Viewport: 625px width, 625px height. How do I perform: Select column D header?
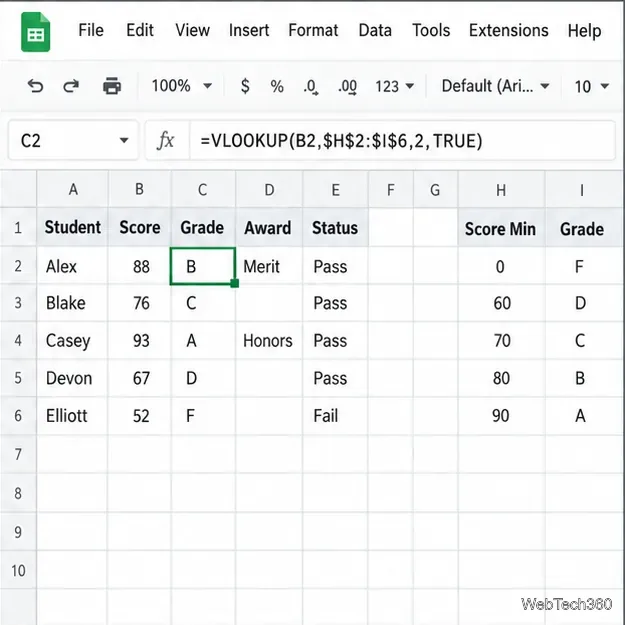pos(269,189)
